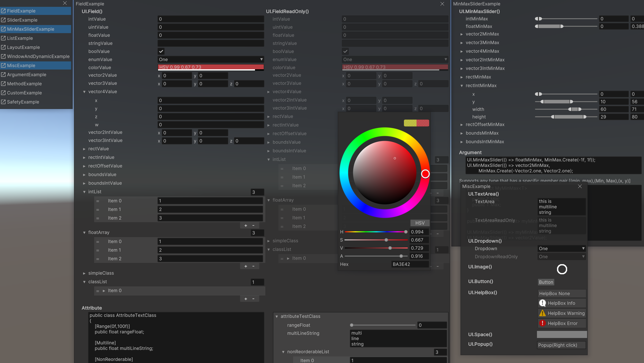
Task: Click the window icon beside ListExample
Action: tap(3, 38)
